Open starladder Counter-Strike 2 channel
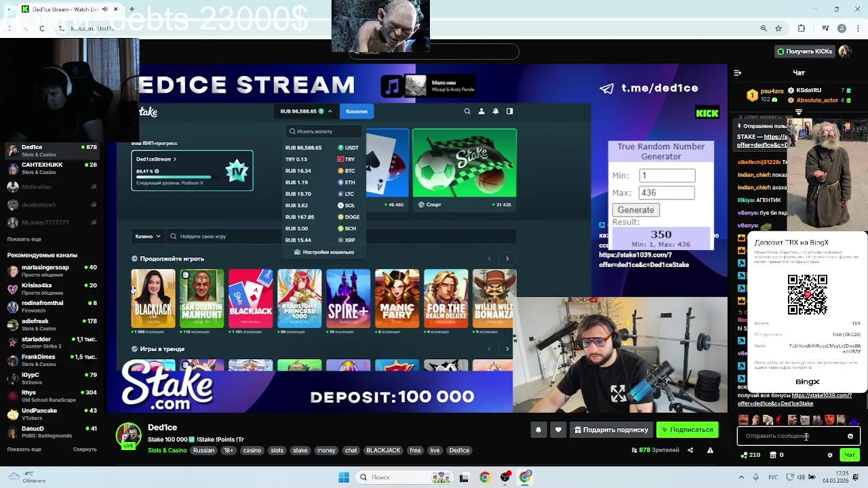This screenshot has height=488, width=868. (x=52, y=342)
